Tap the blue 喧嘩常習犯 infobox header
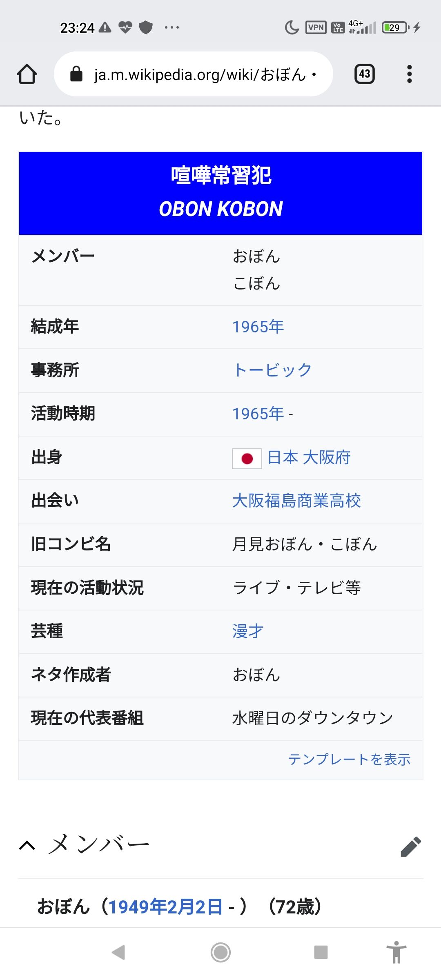441x980 pixels. tap(220, 193)
